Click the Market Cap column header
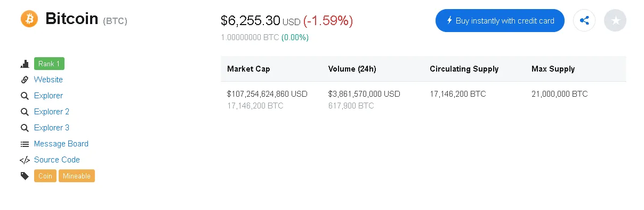Image resolution: width=644 pixels, height=210 pixels. pos(248,69)
